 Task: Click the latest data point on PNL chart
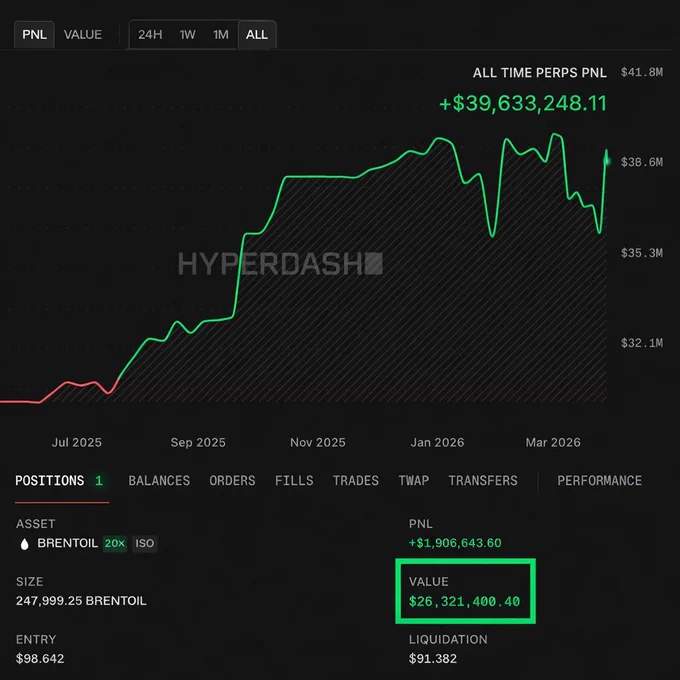[607, 161]
